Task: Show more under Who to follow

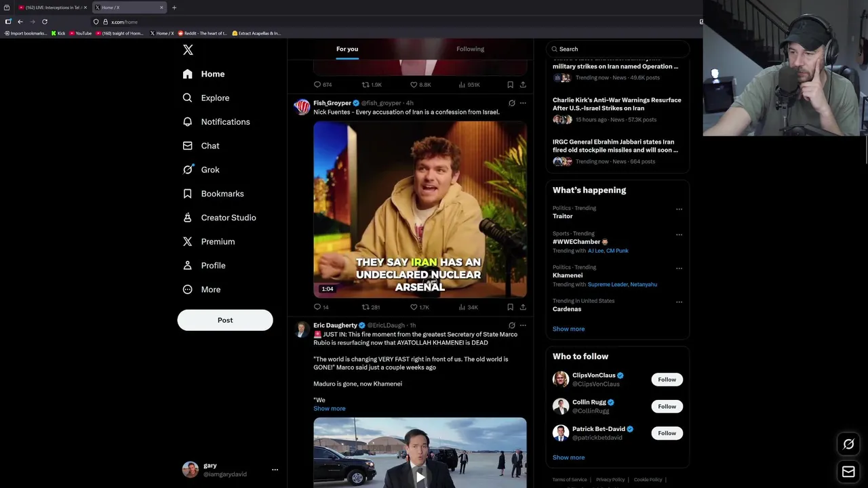Action: pos(568,457)
